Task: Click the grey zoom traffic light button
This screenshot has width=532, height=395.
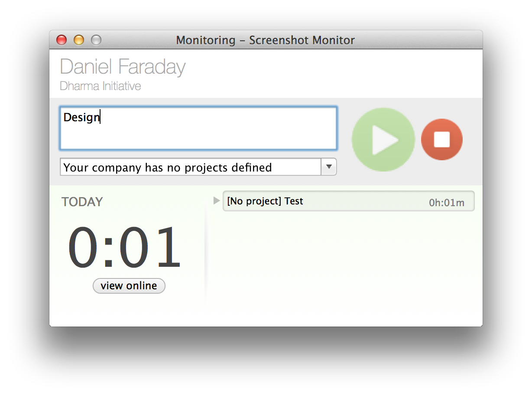Action: (x=96, y=40)
